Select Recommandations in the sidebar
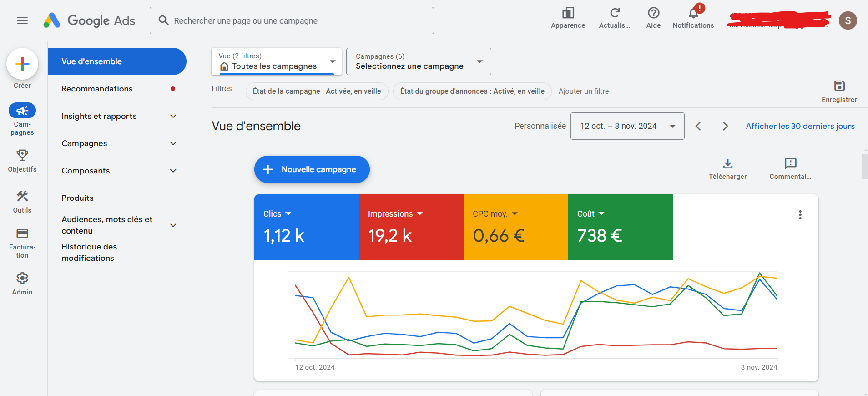The height and width of the screenshot is (396, 868). 97,89
